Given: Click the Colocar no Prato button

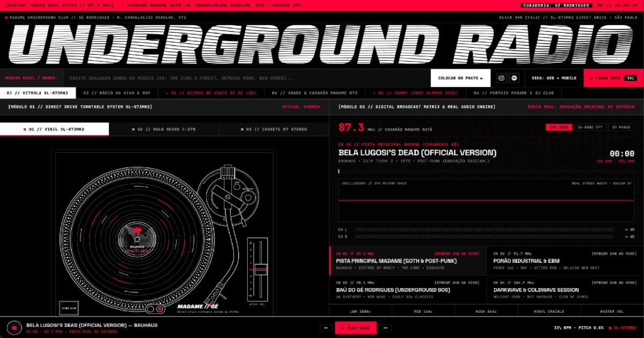Looking at the screenshot, I should (460, 78).
